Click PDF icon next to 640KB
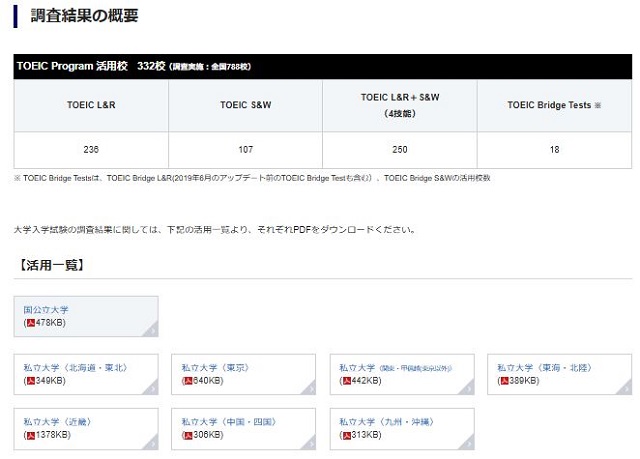 point(188,381)
